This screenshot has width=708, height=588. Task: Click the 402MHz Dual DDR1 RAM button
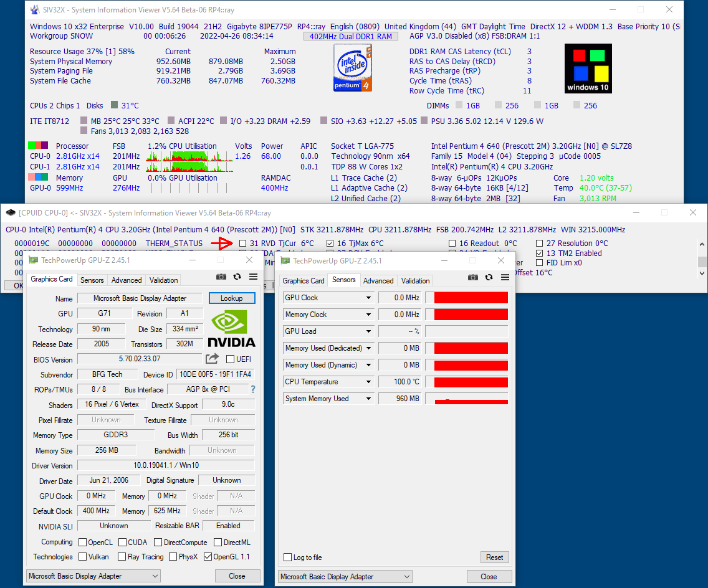(x=351, y=36)
